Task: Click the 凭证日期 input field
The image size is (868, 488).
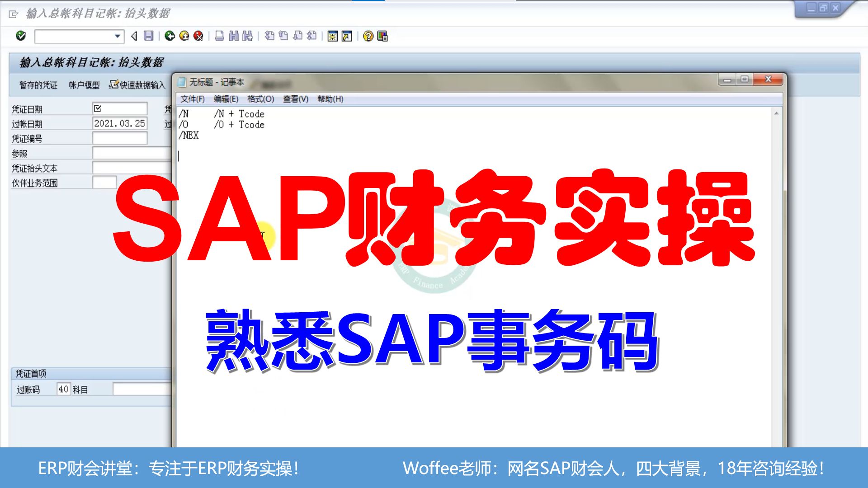Action: tap(120, 108)
